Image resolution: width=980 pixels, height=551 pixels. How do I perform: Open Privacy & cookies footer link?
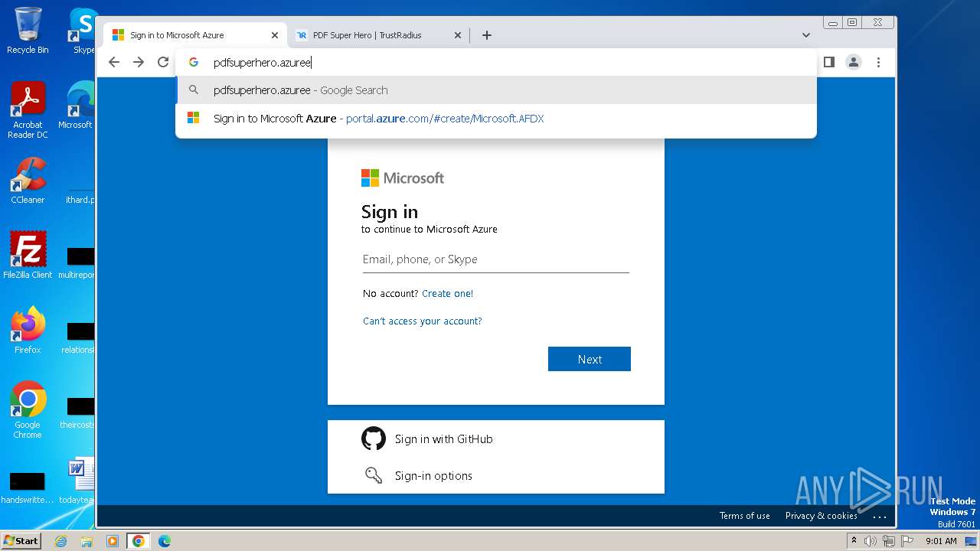point(822,516)
